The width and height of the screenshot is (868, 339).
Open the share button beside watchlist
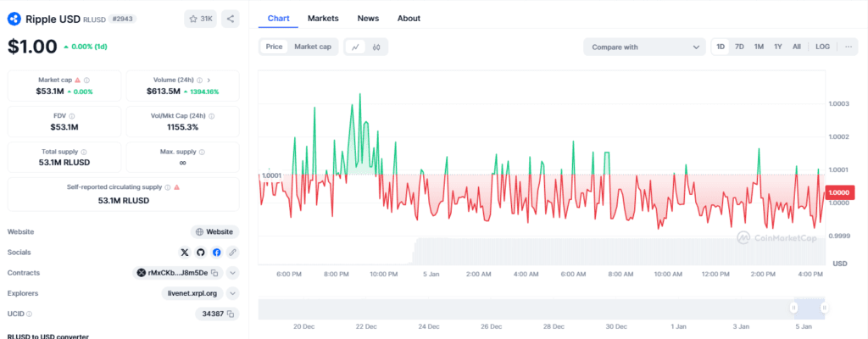pos(231,19)
